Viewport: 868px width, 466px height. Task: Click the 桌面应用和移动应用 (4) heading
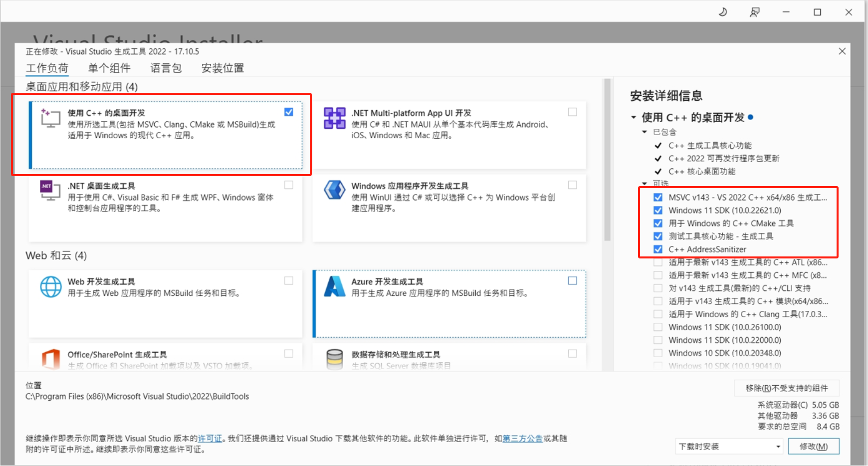pos(82,87)
